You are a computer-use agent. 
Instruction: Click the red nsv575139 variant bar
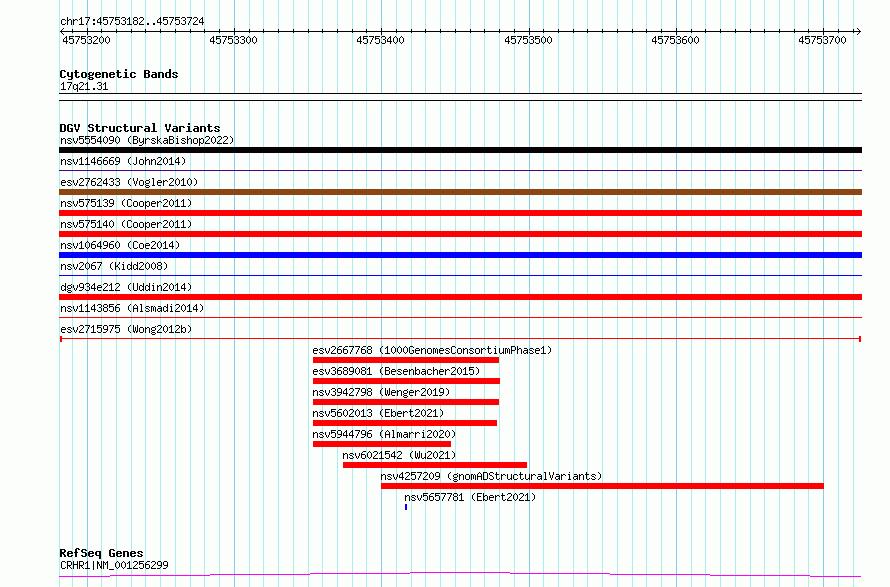click(x=460, y=213)
